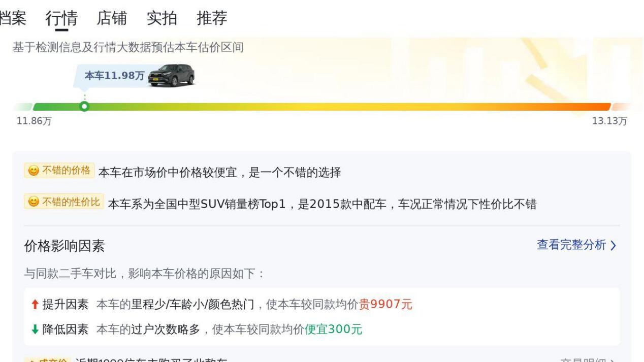Click the smiley icon in 不错的价格 badge

click(x=33, y=171)
